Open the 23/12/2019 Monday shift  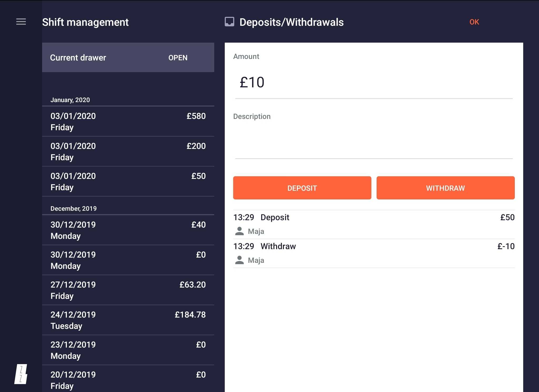[128, 350]
